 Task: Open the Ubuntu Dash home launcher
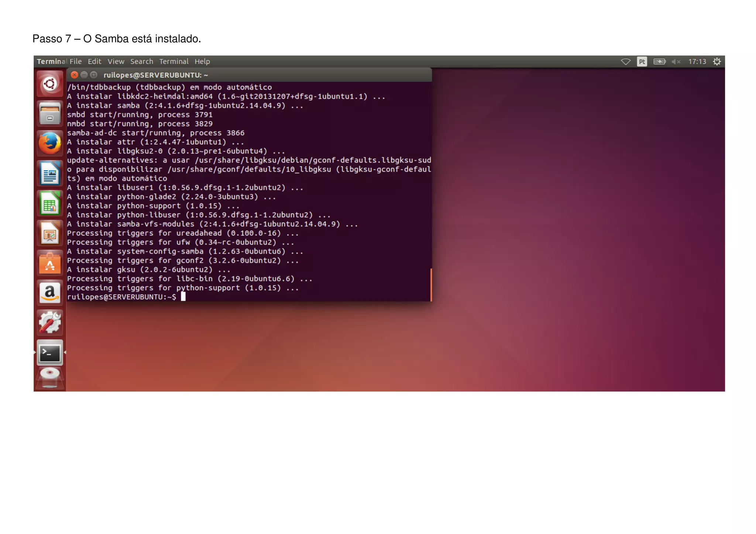pos(50,84)
